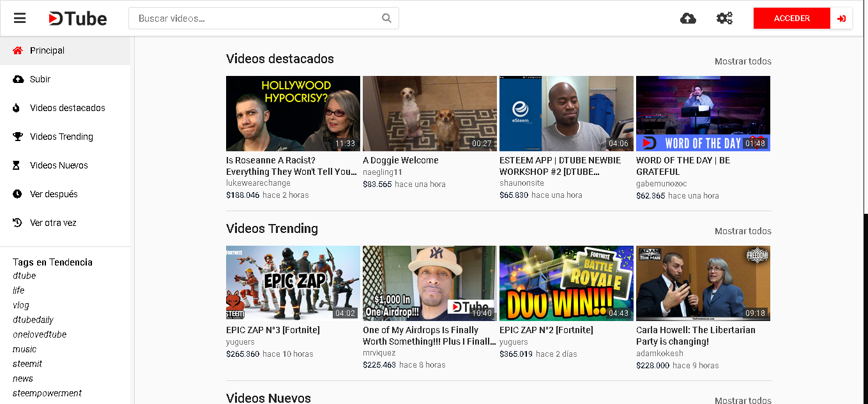Click the cloud icon beside Subir
Image resolution: width=868 pixels, height=404 pixels.
(17, 79)
